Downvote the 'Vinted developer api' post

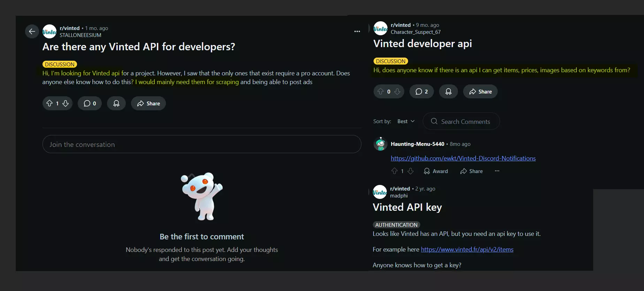397,91
